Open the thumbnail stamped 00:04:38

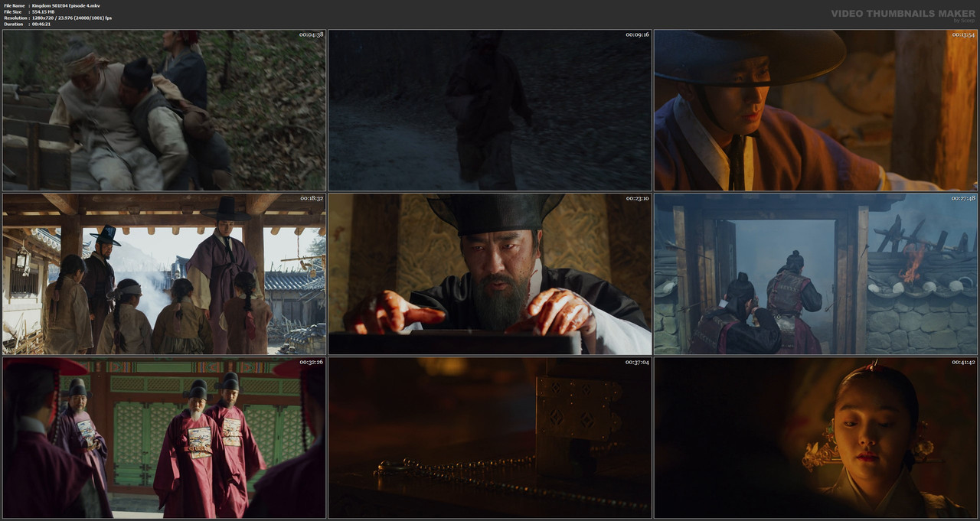click(164, 110)
